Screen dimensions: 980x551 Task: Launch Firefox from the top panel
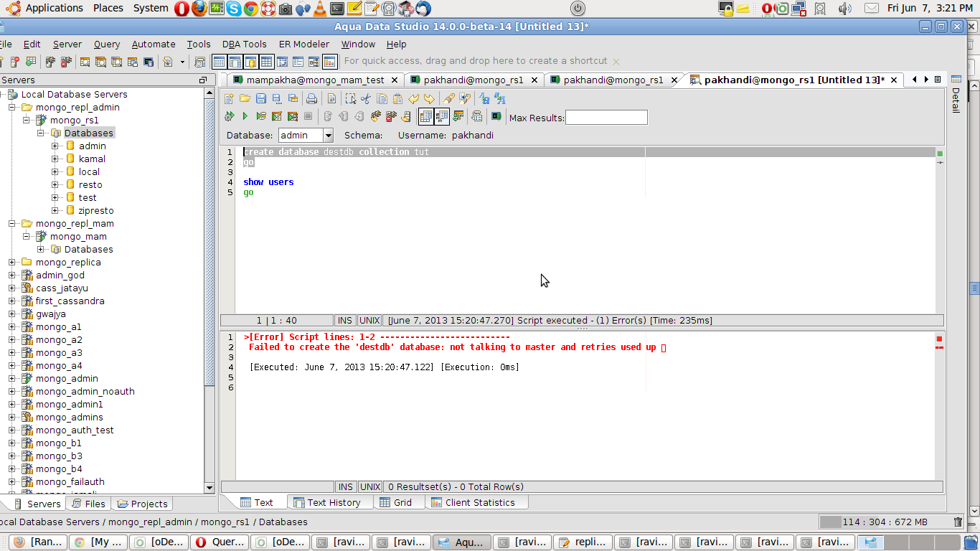point(199,9)
